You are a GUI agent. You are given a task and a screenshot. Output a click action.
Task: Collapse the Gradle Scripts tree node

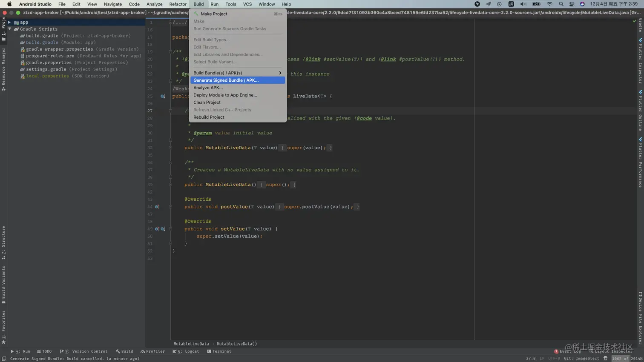9,29
